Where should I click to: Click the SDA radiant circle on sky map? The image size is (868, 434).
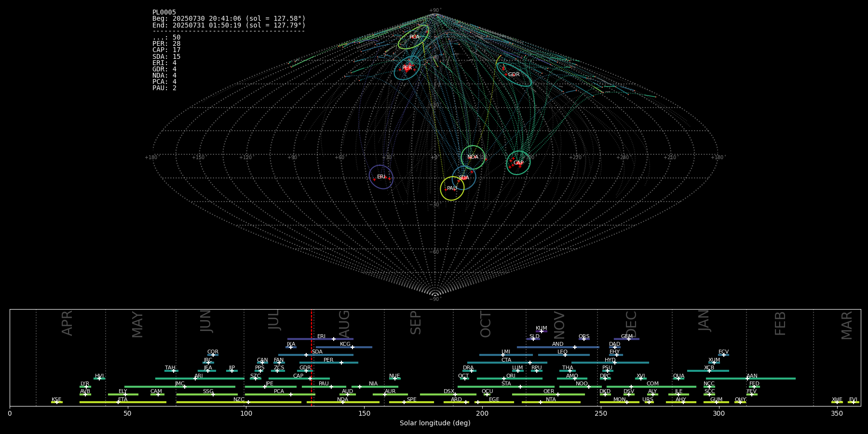464,178
